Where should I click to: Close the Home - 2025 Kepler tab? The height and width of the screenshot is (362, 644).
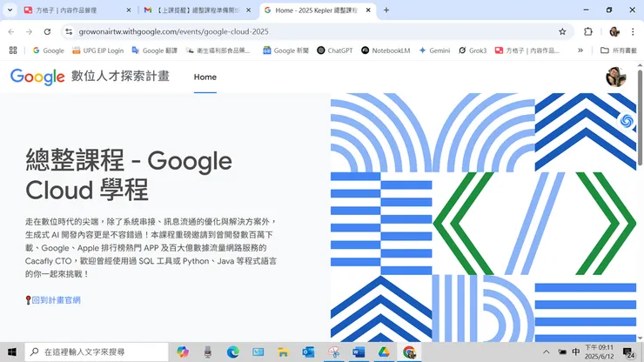[368, 10]
